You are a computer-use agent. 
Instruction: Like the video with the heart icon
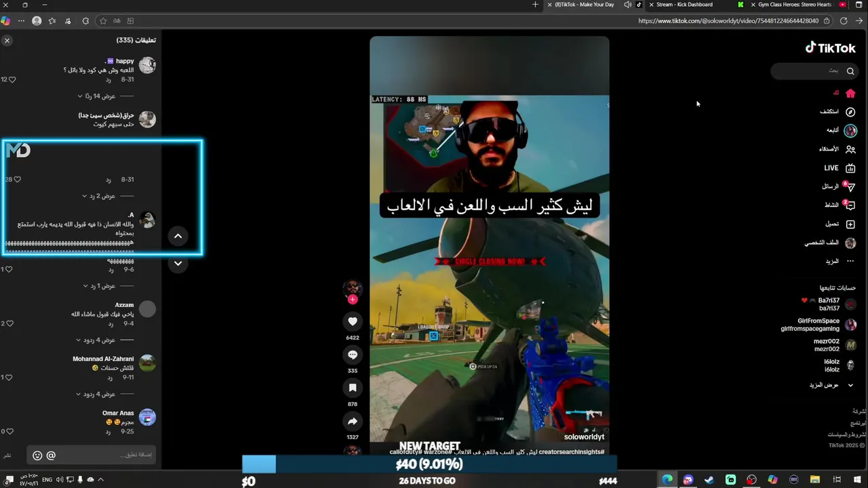pyautogui.click(x=353, y=321)
